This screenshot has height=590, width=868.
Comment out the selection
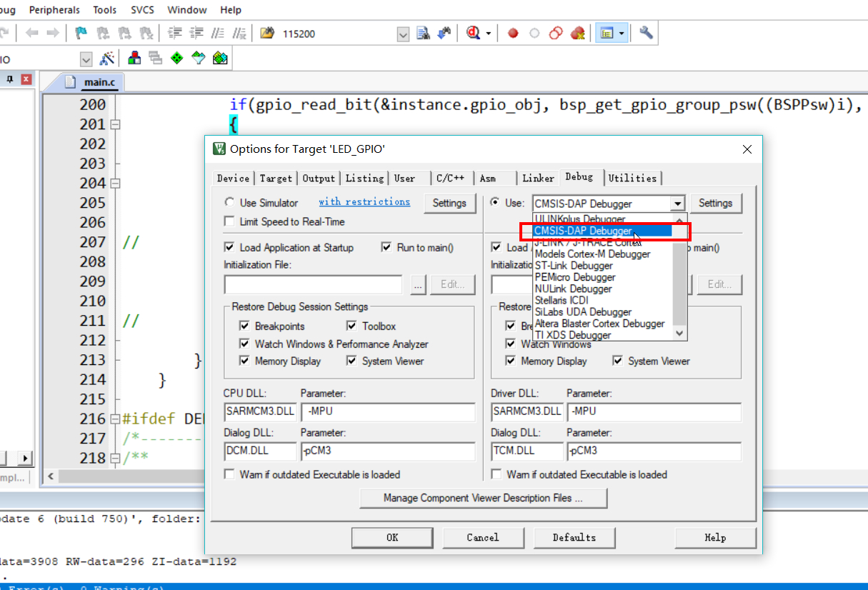click(x=218, y=34)
